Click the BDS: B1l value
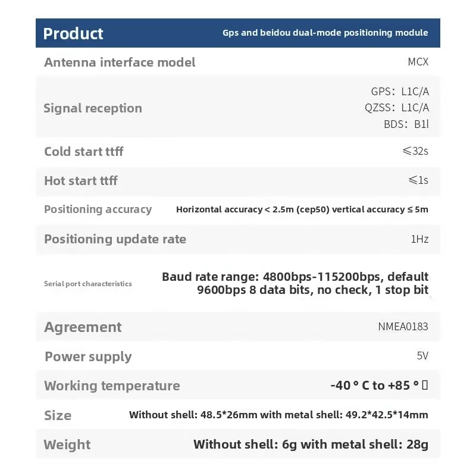This screenshot has height=476, width=476. pyautogui.click(x=406, y=124)
